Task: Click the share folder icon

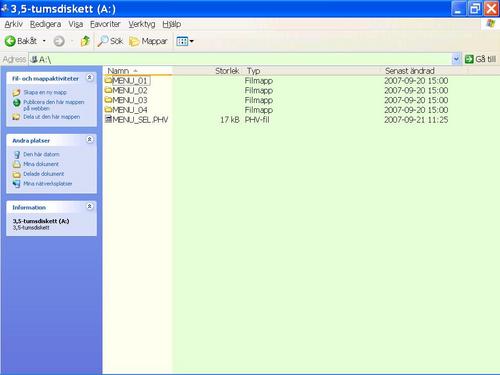Action: tap(16, 117)
